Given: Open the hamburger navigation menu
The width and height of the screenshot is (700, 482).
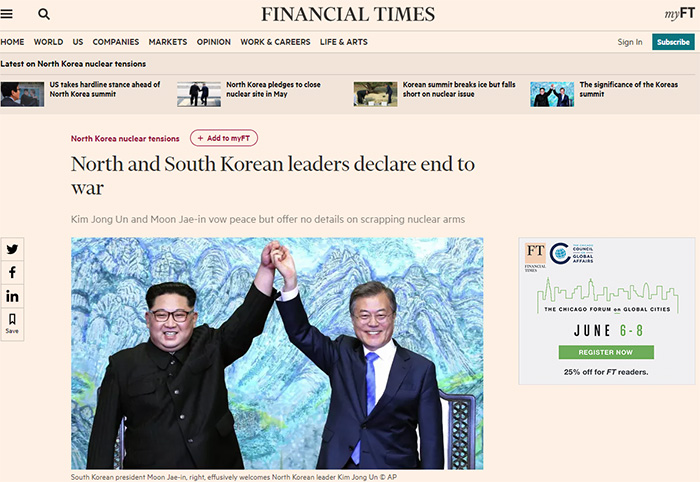Looking at the screenshot, I should click(6, 14).
